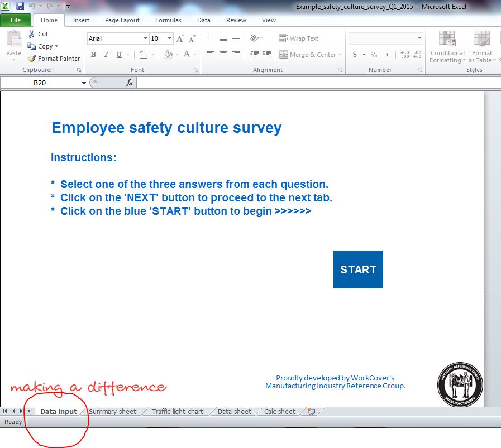Choose a font color from the Font Color swatch
The width and height of the screenshot is (501, 448).
(186, 54)
